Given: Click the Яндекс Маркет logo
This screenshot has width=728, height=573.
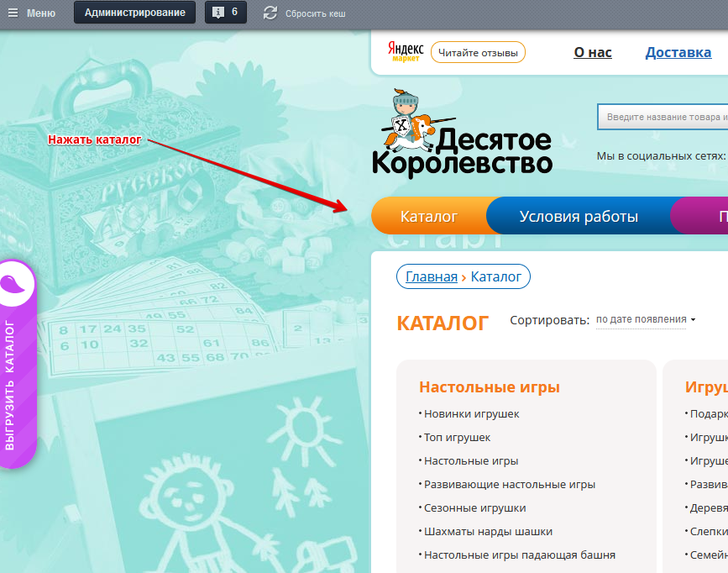Looking at the screenshot, I should click(406, 52).
